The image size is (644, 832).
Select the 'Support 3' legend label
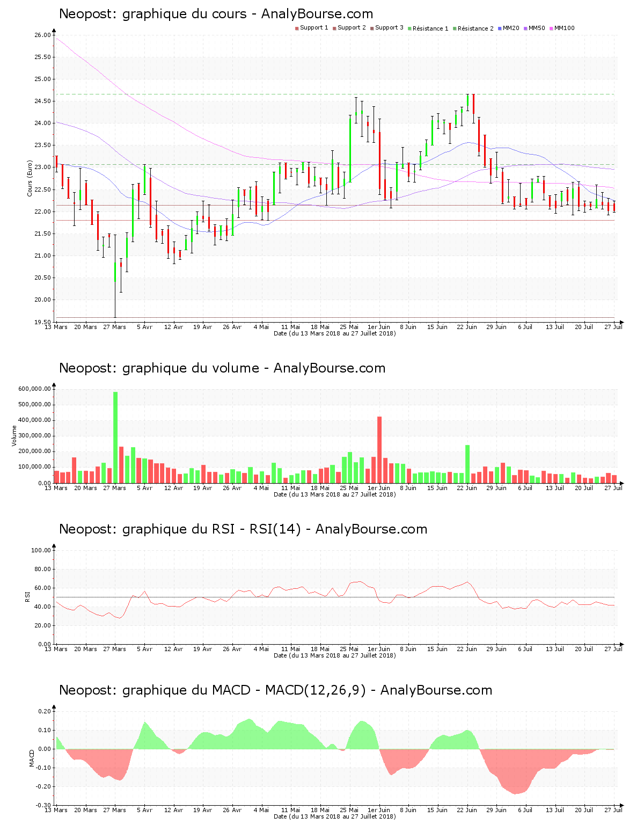389,28
